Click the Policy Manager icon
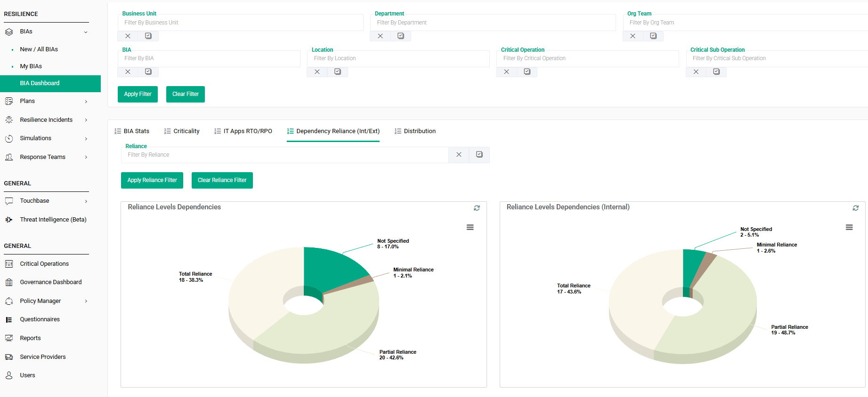This screenshot has width=868, height=397. 9,301
